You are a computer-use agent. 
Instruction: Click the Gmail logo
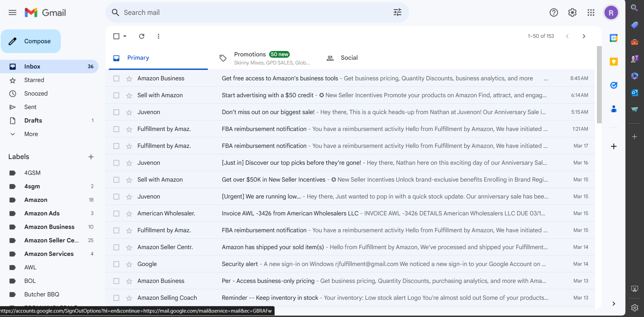45,12
